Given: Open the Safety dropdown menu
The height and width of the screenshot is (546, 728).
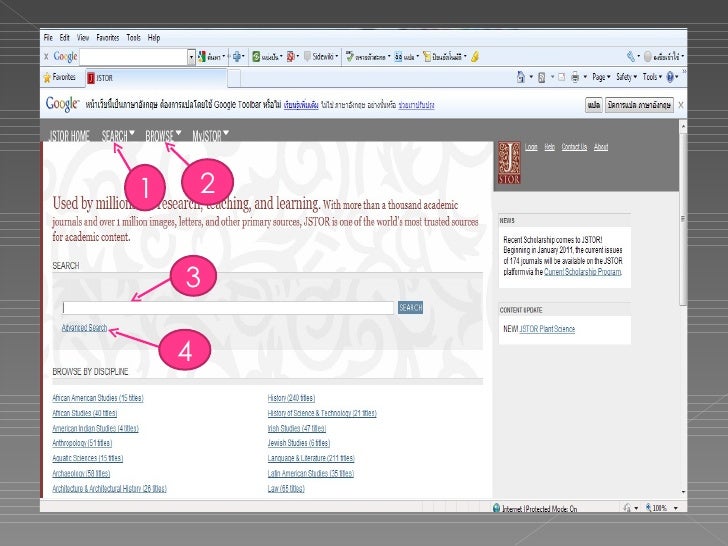Looking at the screenshot, I should click(626, 77).
